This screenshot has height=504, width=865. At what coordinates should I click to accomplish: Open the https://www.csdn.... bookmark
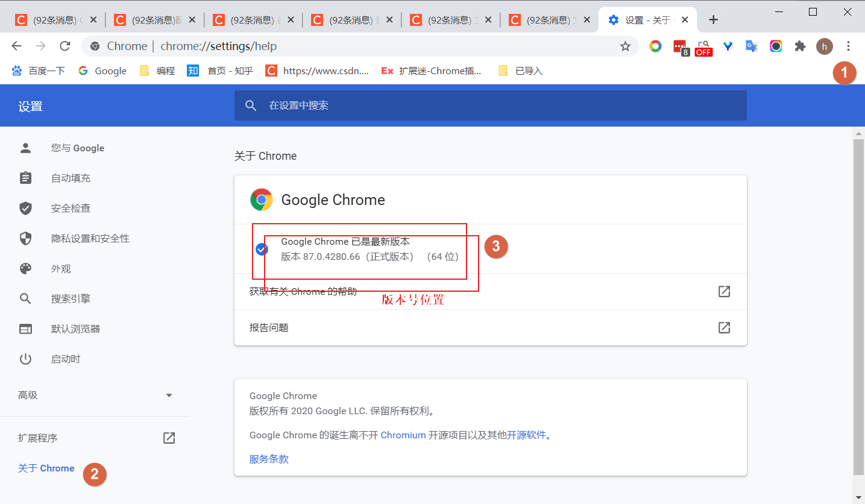[317, 71]
